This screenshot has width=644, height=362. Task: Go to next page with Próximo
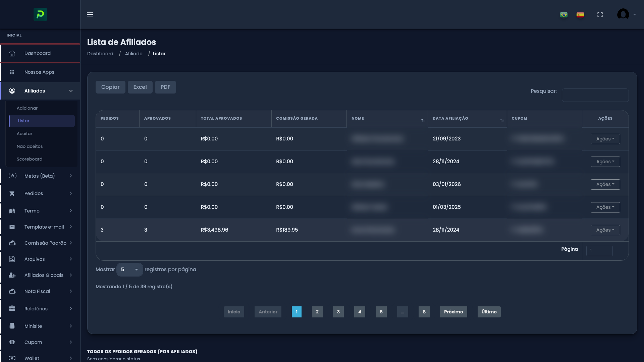453,312
